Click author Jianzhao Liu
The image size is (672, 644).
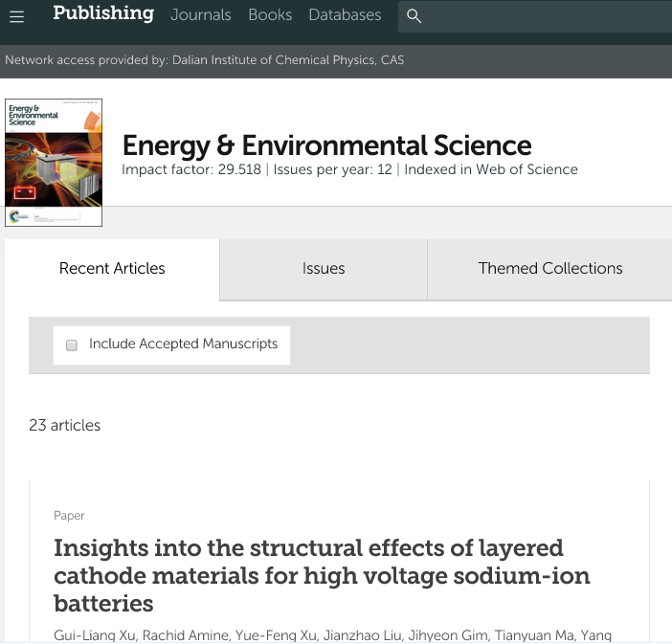point(363,635)
